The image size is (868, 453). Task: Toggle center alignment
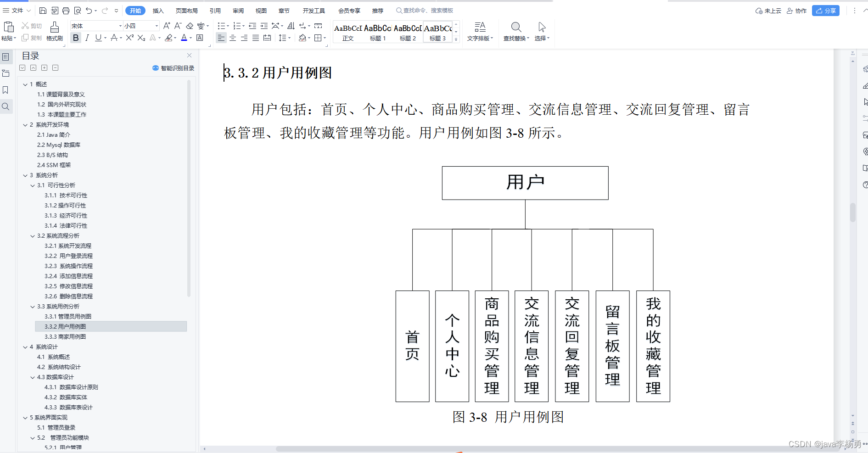233,38
